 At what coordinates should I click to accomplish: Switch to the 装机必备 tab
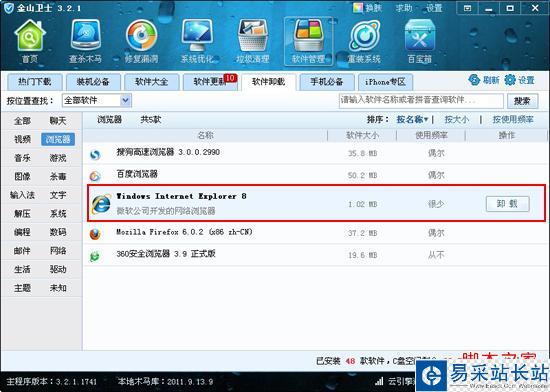[93, 82]
